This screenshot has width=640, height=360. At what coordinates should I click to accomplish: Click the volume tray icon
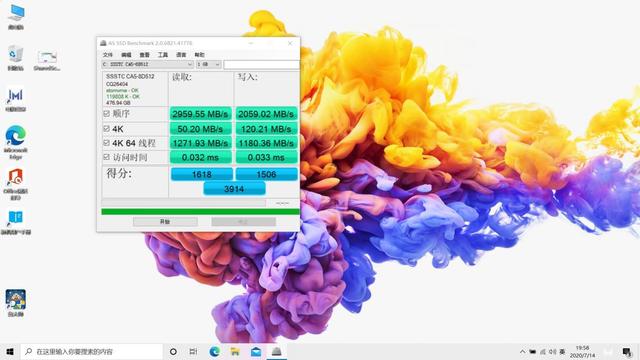click(x=553, y=351)
